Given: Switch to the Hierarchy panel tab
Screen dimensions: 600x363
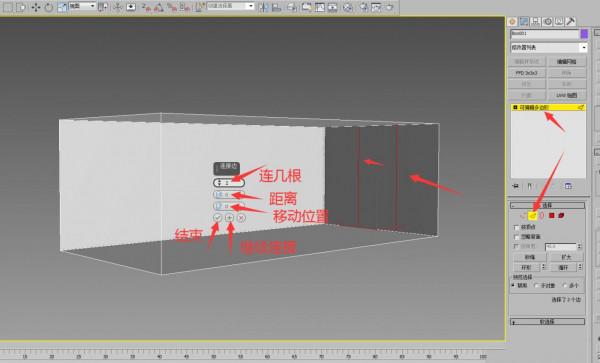Looking at the screenshot, I should (536, 21).
